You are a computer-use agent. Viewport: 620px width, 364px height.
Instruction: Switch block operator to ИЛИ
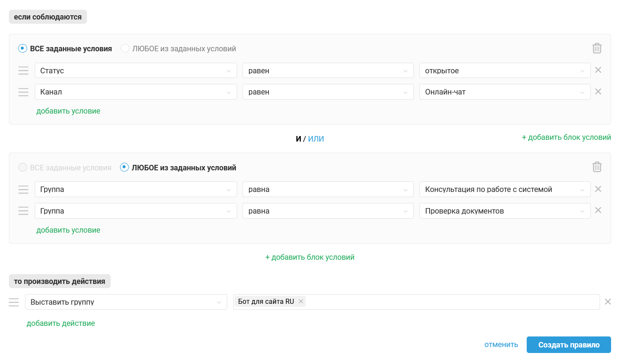coord(316,139)
